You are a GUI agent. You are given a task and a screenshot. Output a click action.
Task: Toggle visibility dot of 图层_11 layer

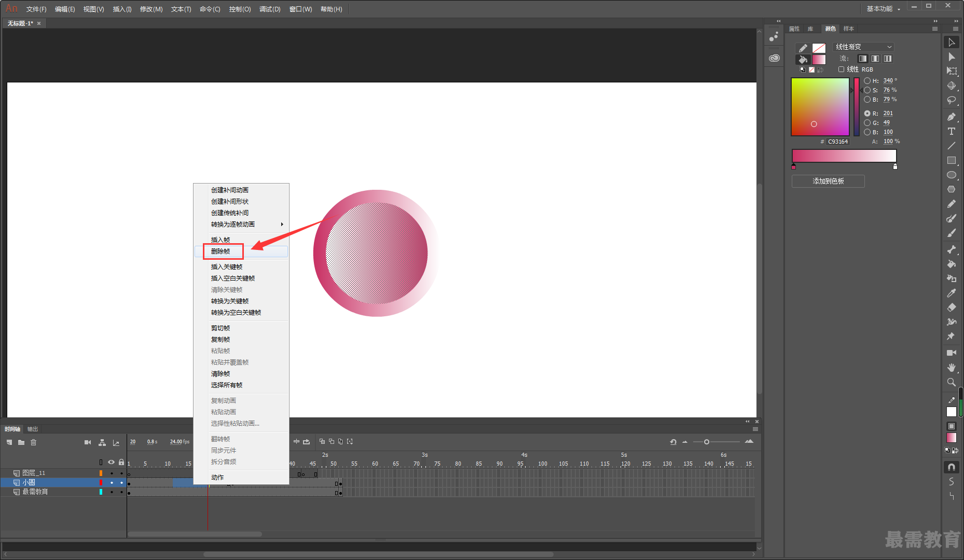click(x=112, y=473)
